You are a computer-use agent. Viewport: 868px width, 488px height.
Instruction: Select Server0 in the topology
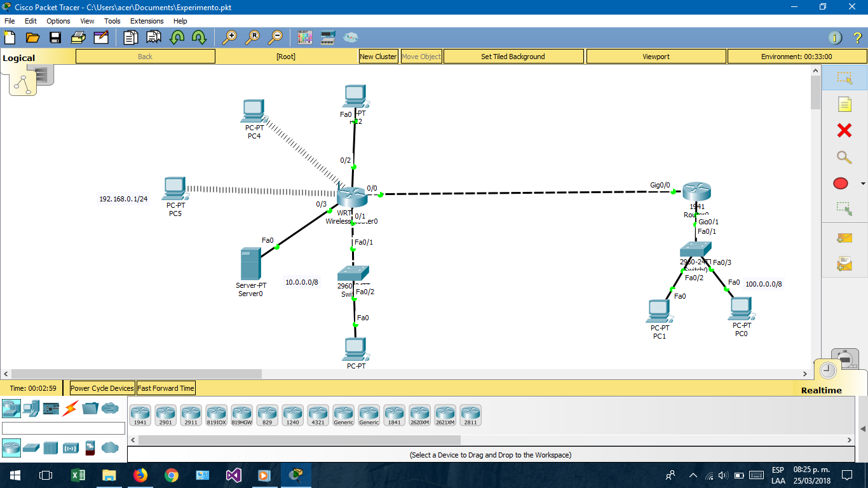click(x=250, y=264)
